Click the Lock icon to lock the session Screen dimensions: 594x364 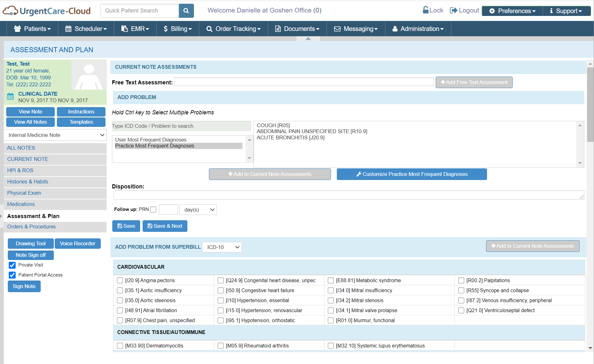point(425,10)
